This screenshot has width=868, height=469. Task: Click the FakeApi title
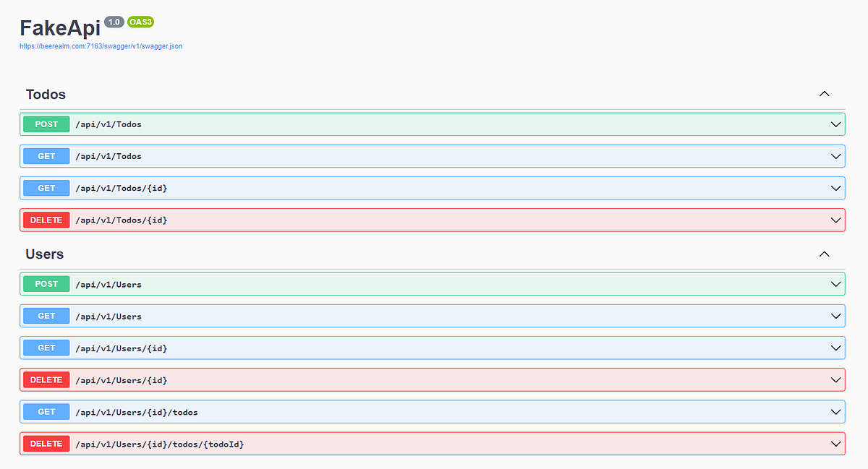click(60, 27)
